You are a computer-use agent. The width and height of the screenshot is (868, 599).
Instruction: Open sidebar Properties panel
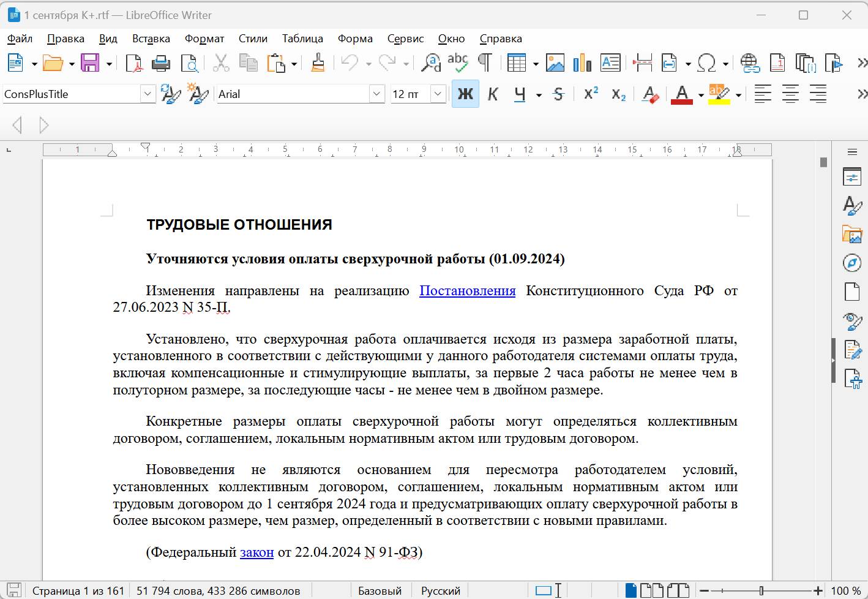coord(852,177)
